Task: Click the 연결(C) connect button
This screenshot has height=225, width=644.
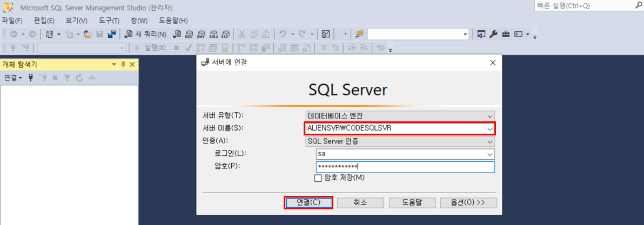Action: pos(308,203)
